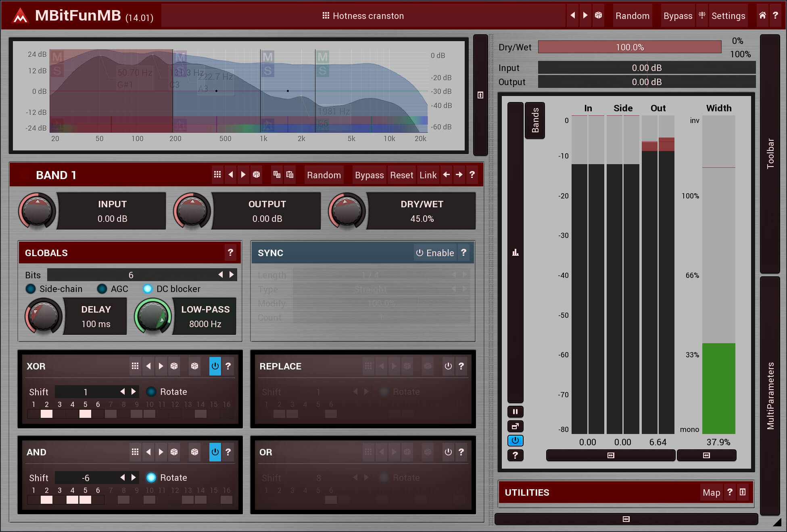Enable REPLACE section power button
This screenshot has width=787, height=532.
pos(448,366)
